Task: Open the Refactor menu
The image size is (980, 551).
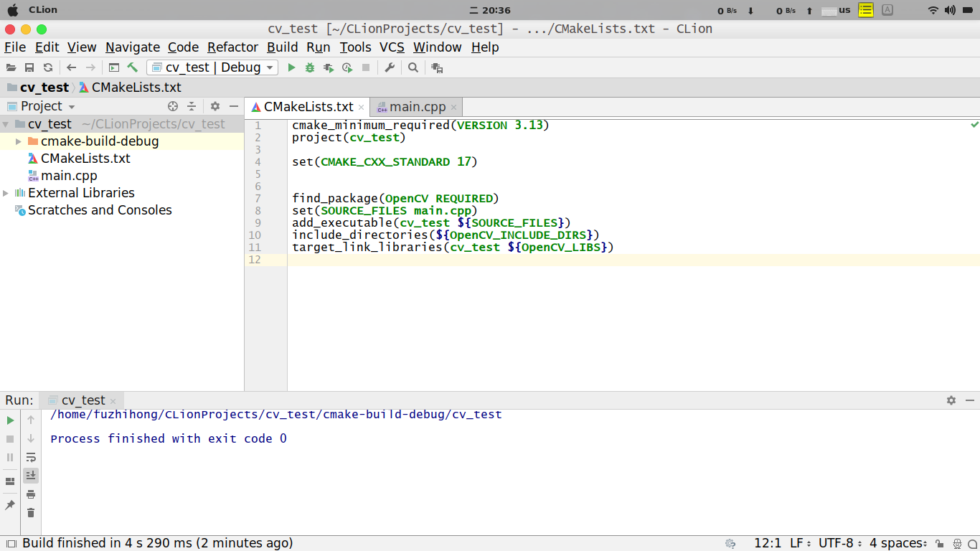Action: point(232,47)
